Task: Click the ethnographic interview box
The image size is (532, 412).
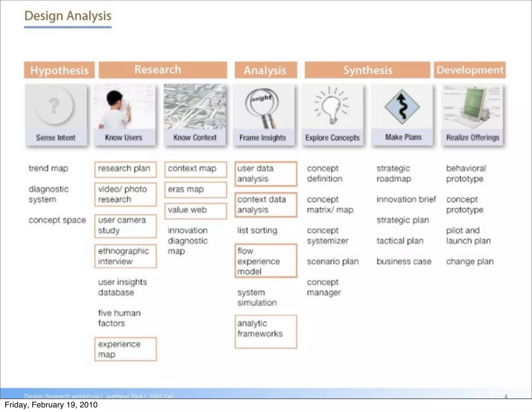Action: click(125, 256)
